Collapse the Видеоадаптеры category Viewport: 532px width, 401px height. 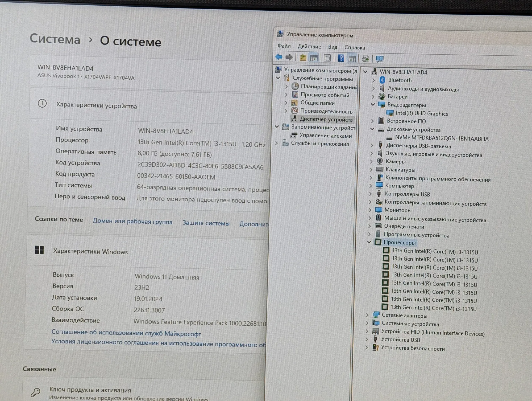pos(373,104)
